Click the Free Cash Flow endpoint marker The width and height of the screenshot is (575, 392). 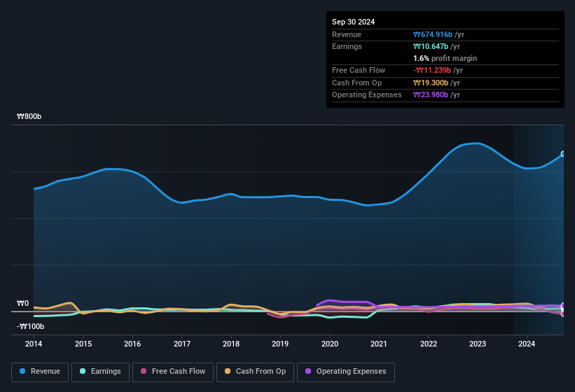(563, 314)
